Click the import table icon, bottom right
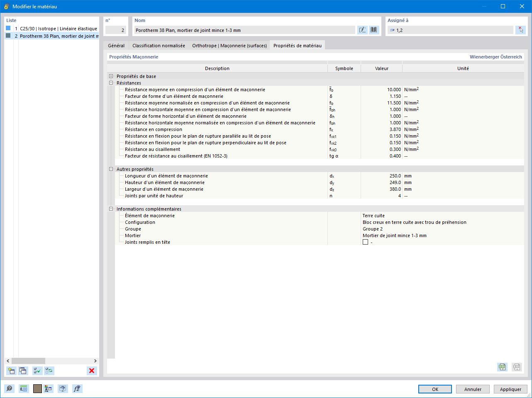This screenshot has width=532, height=398. pyautogui.click(x=516, y=367)
